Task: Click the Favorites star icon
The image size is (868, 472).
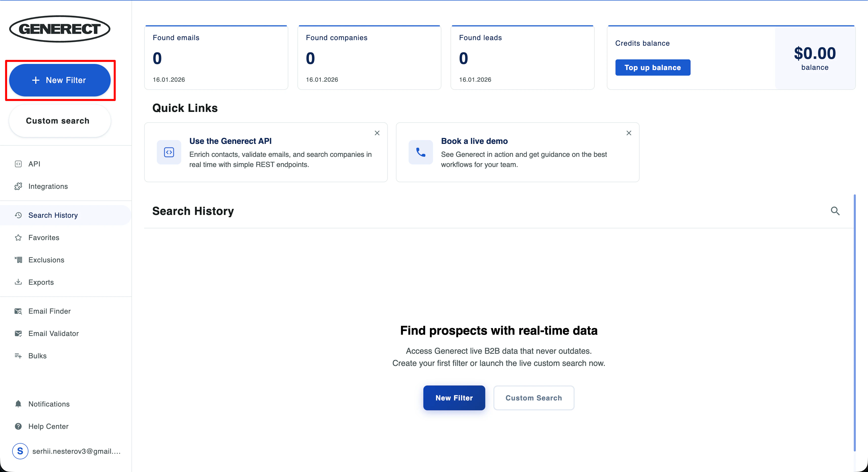Action: [x=18, y=238]
